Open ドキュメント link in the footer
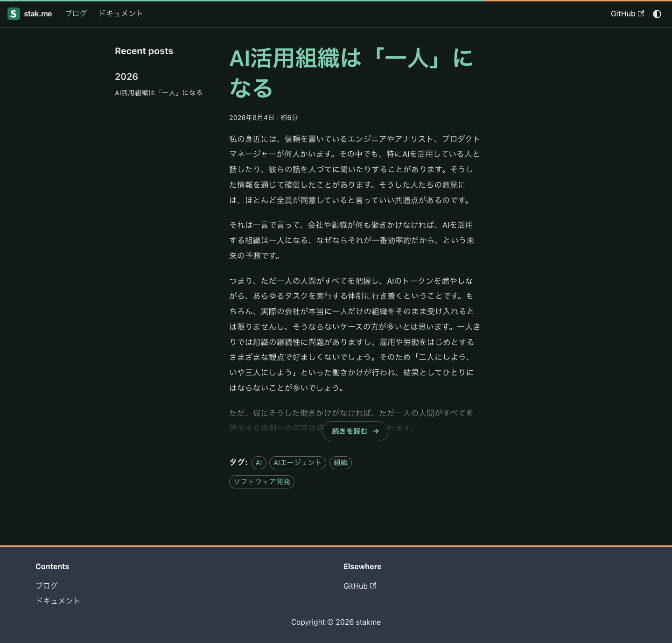 (58, 601)
